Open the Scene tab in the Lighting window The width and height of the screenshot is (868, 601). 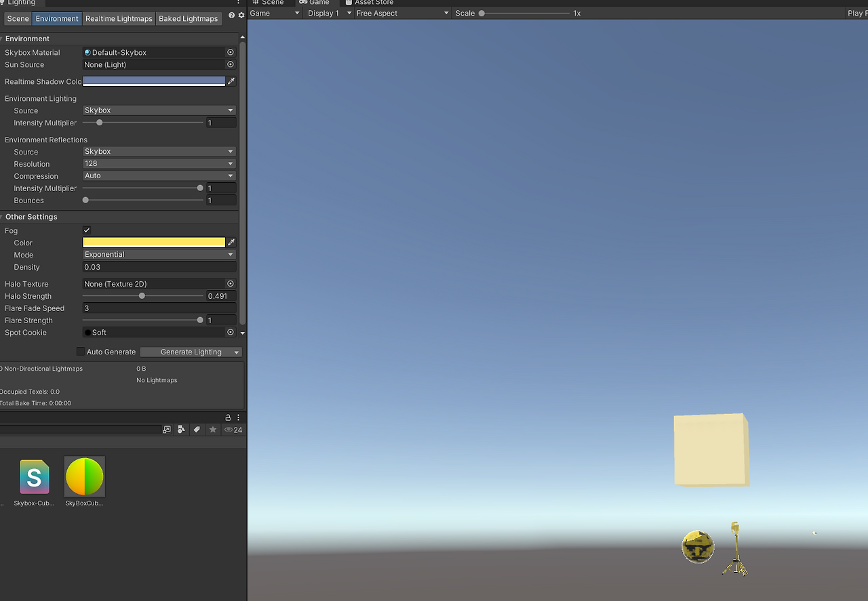[17, 18]
